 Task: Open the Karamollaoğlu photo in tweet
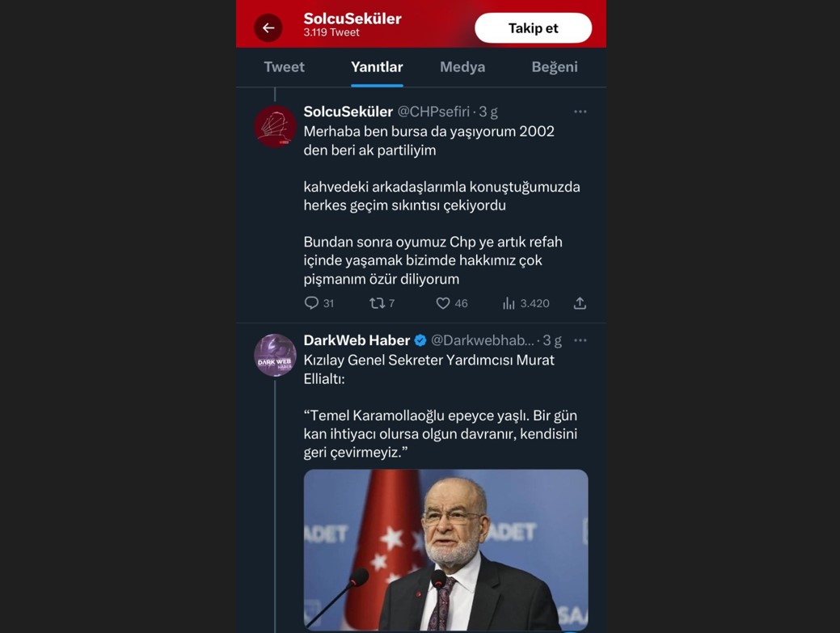point(445,550)
